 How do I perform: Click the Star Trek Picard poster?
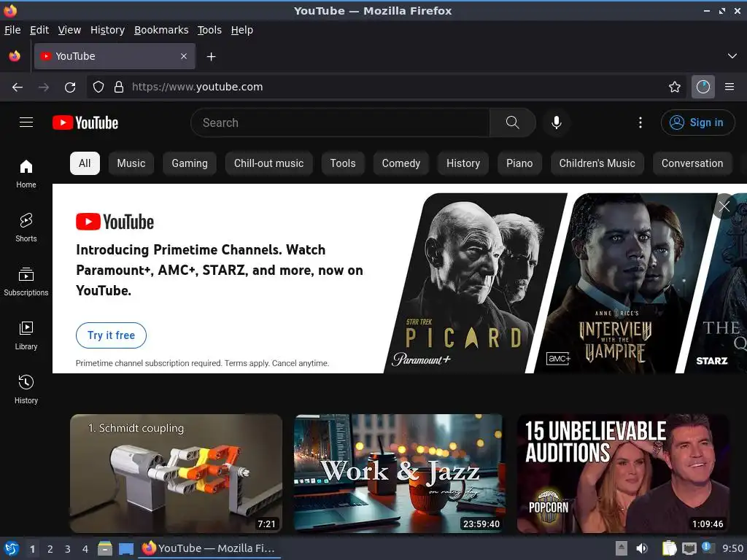click(x=476, y=283)
